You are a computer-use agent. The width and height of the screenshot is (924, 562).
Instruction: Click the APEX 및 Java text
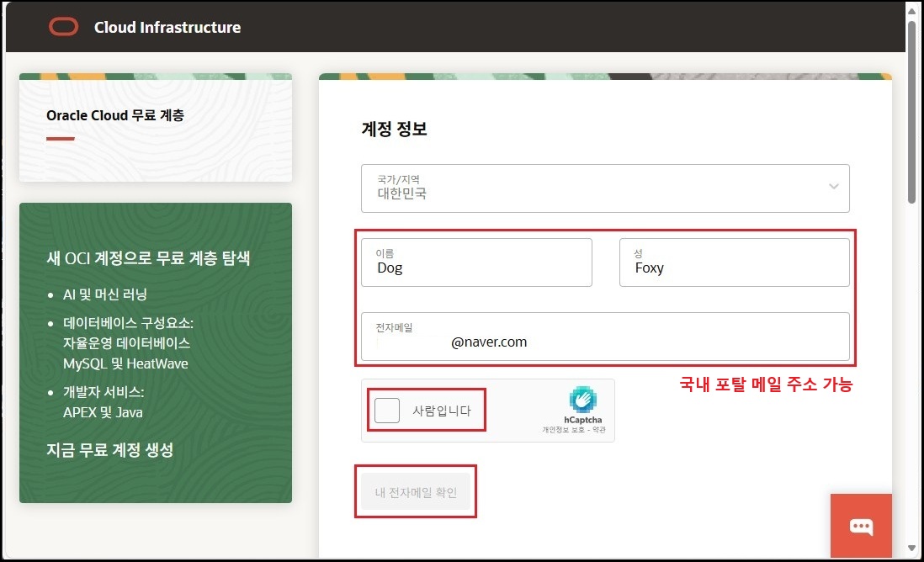tap(104, 412)
